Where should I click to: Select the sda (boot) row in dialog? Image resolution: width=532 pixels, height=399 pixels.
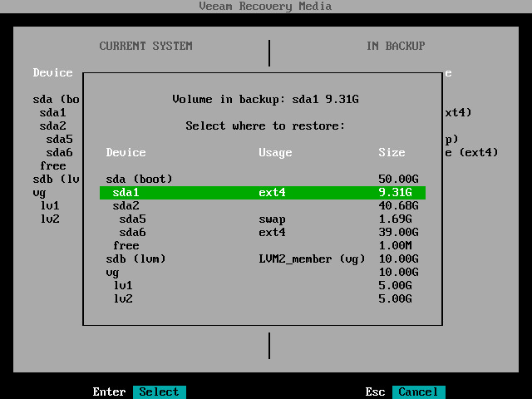[263, 180]
